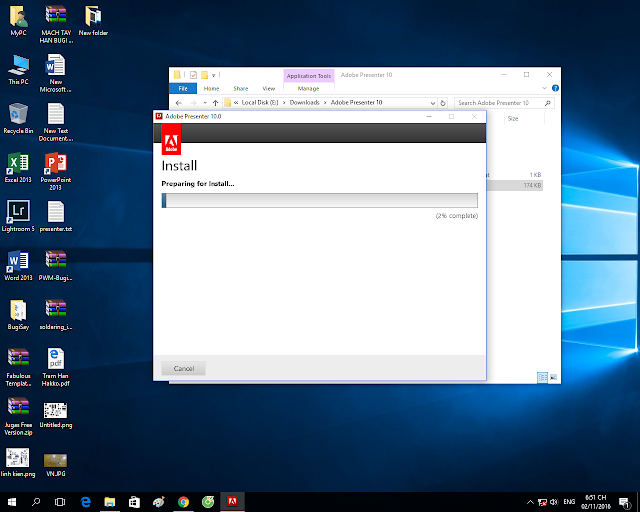Click the search magnifier icon in Explorer
The image size is (640, 512).
548,103
